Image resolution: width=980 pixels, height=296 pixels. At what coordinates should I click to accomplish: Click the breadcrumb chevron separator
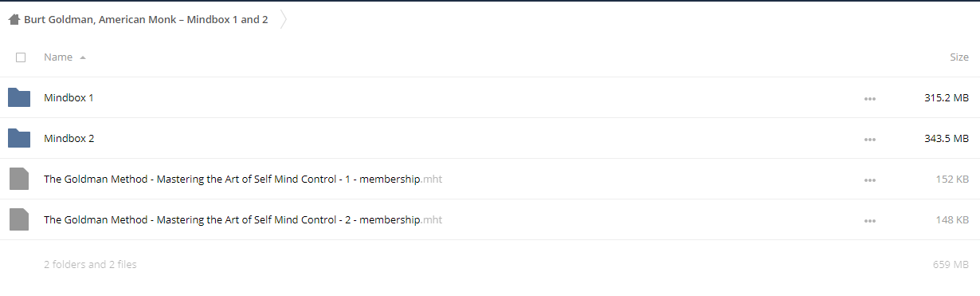(x=284, y=19)
